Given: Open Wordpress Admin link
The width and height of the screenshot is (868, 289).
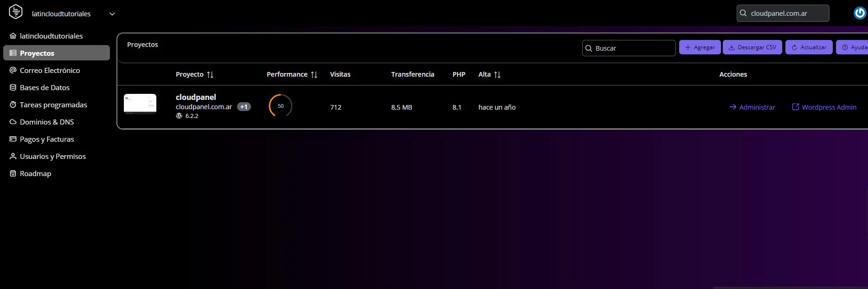Looking at the screenshot, I should 824,107.
